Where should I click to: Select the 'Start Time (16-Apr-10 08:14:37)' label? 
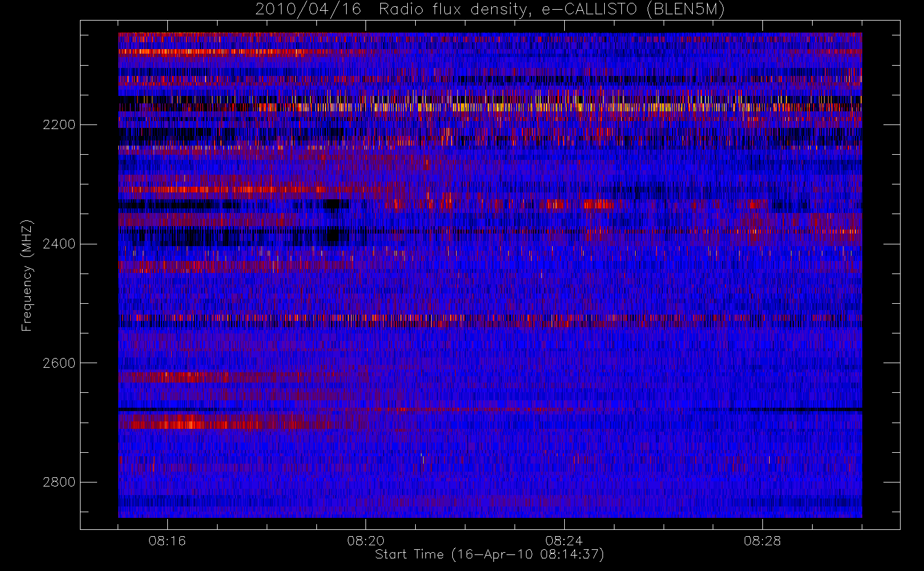point(490,554)
